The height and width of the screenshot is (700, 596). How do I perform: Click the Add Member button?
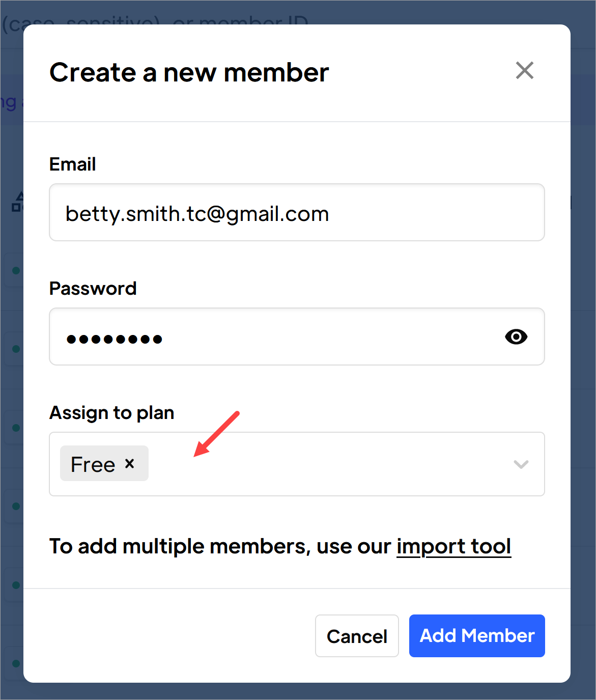point(476,636)
